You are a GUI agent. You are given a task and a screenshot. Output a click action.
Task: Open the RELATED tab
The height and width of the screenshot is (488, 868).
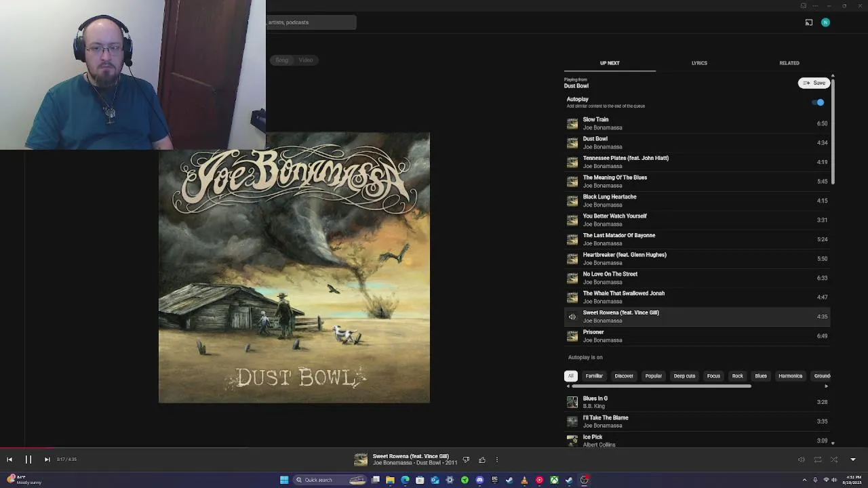(x=789, y=63)
